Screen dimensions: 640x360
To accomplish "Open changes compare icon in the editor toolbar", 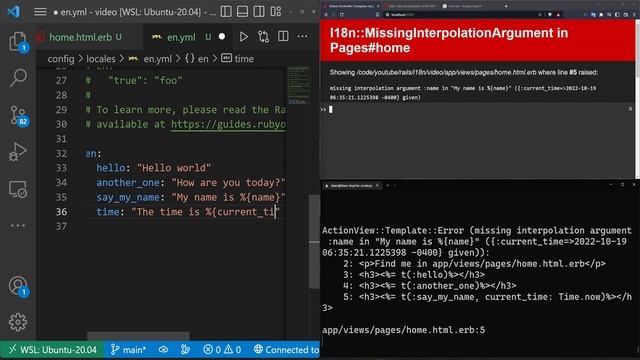I will (x=263, y=37).
